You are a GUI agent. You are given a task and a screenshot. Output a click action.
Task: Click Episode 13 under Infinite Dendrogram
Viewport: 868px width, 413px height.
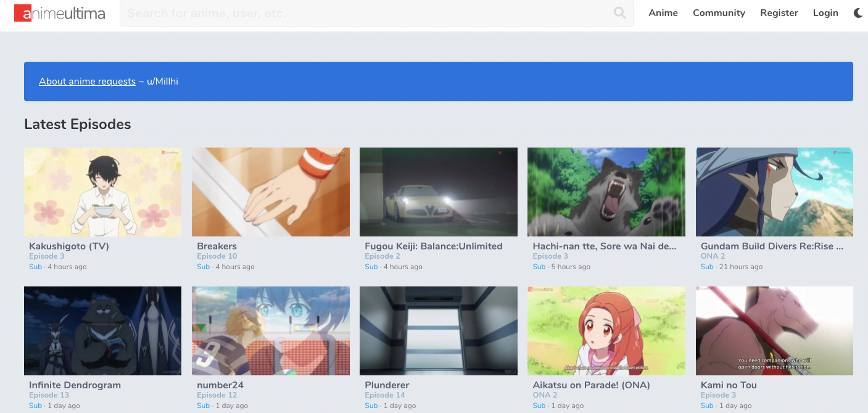click(49, 395)
